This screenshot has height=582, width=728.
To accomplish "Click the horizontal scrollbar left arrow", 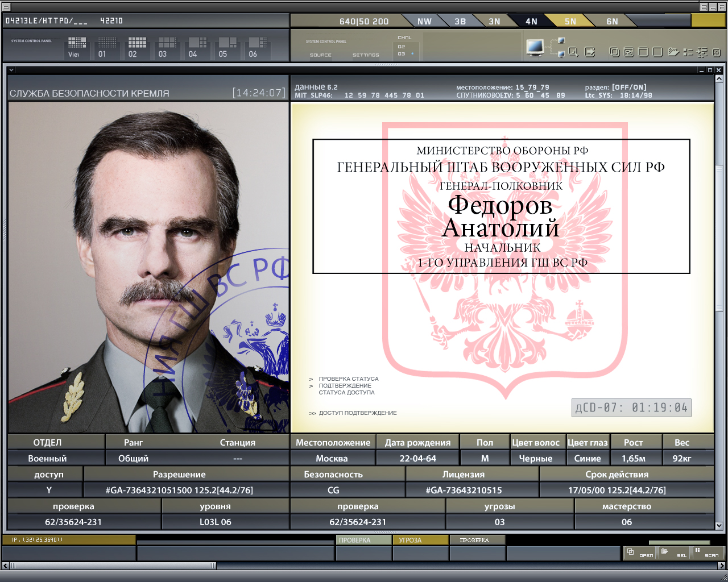I will coord(5,566).
